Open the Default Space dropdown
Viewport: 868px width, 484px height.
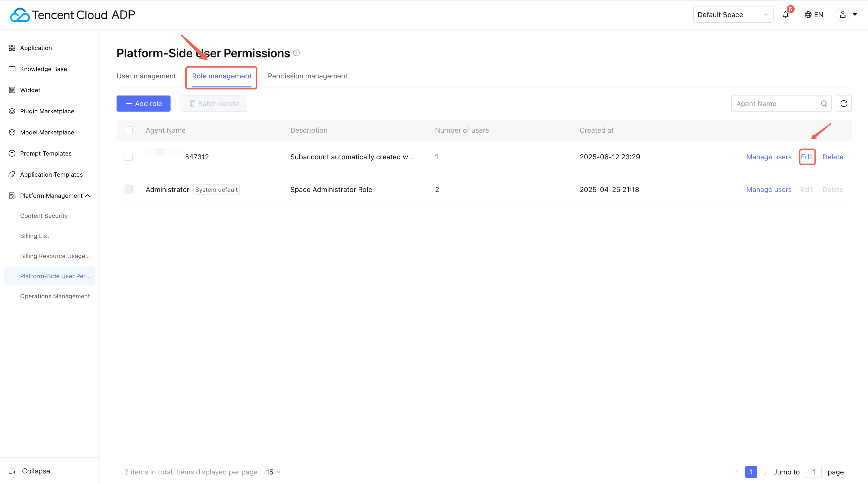tap(733, 15)
